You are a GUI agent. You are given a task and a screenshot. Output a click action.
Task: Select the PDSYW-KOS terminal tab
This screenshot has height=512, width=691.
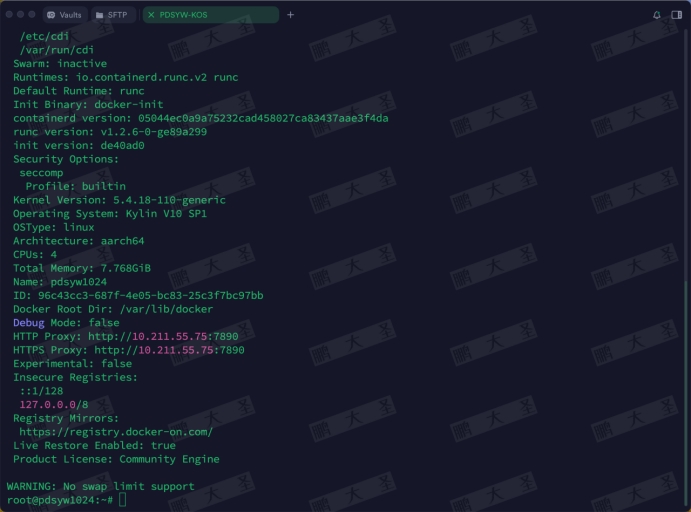pyautogui.click(x=211, y=15)
